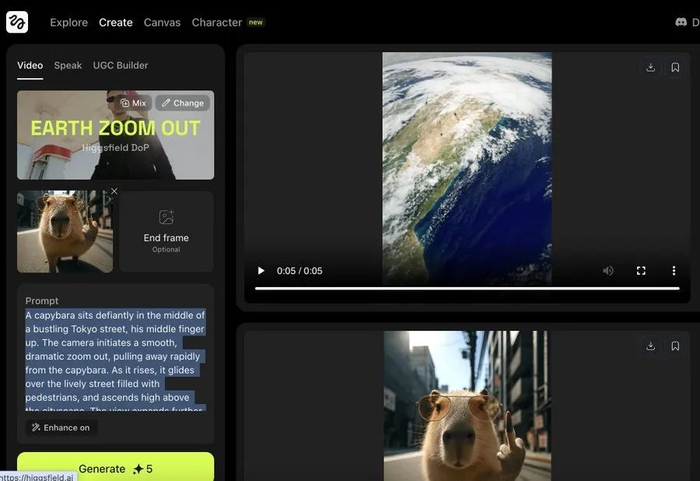The width and height of the screenshot is (700, 481).
Task: Open the Explore page
Action: coord(69,22)
